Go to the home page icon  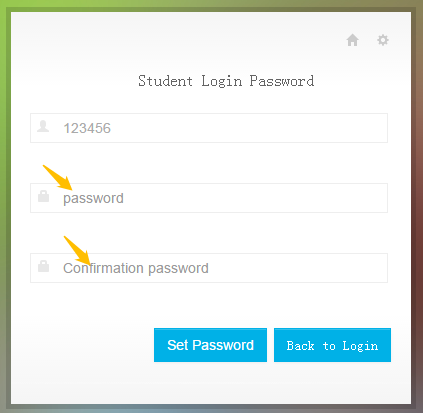[x=352, y=40]
